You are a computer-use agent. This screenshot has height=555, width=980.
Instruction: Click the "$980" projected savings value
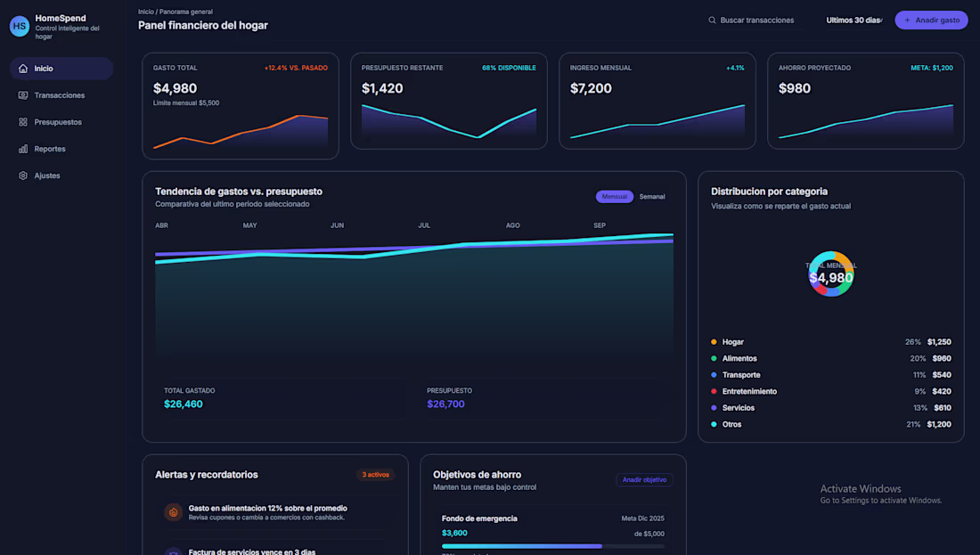click(x=795, y=89)
